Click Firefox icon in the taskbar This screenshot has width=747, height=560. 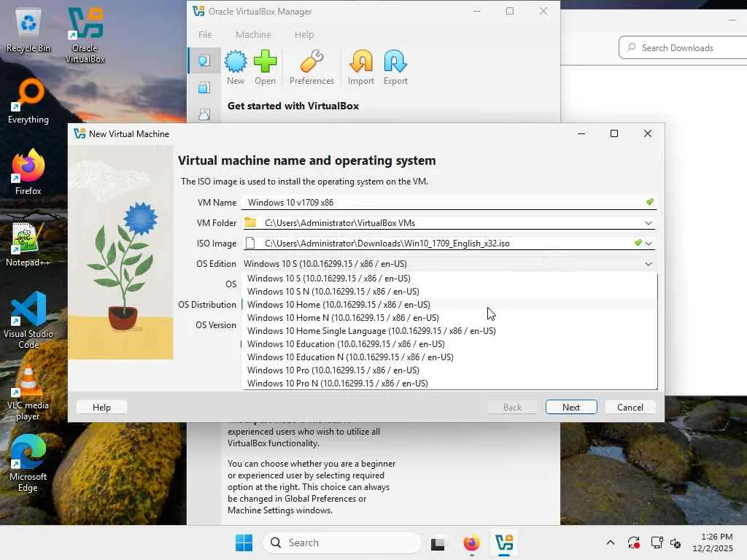[x=472, y=542]
